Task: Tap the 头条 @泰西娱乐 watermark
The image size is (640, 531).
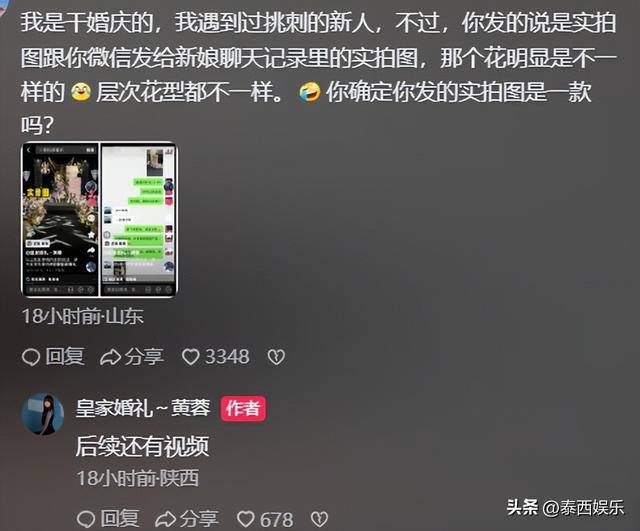Action: [x=566, y=508]
